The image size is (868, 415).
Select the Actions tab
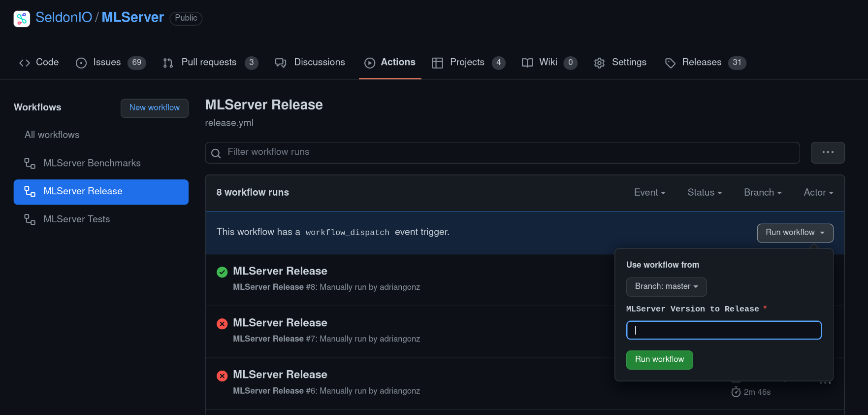(390, 63)
